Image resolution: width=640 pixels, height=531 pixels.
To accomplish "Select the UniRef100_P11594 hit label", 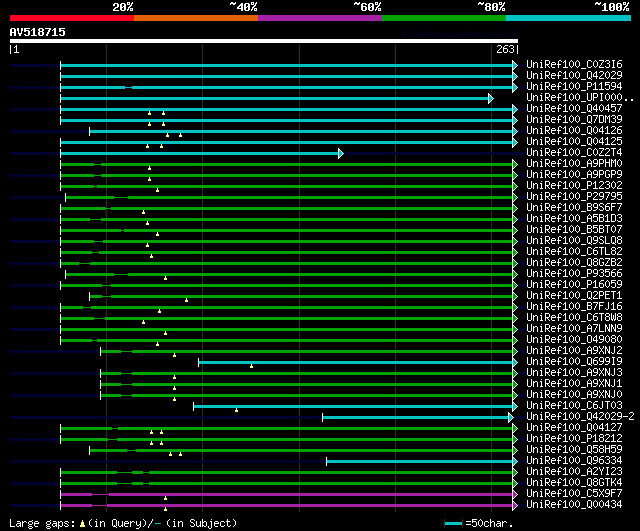I will coord(574,87).
